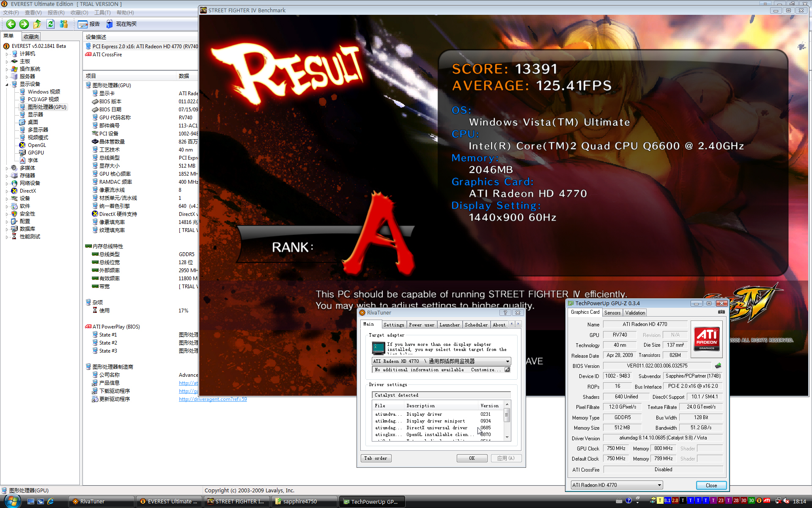
Task: Click the Show Desktop quick launch icon
Action: click(x=31, y=502)
